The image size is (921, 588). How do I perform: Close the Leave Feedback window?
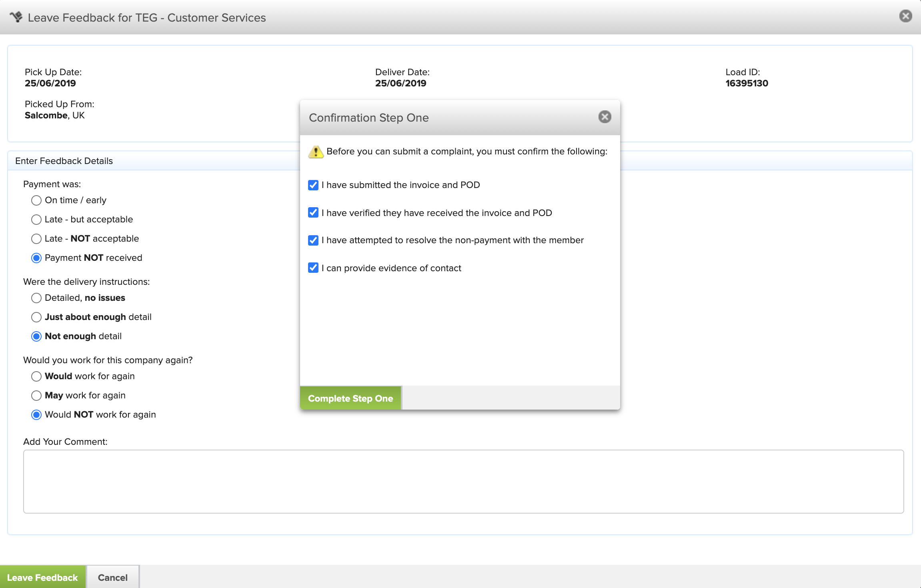[x=905, y=16]
